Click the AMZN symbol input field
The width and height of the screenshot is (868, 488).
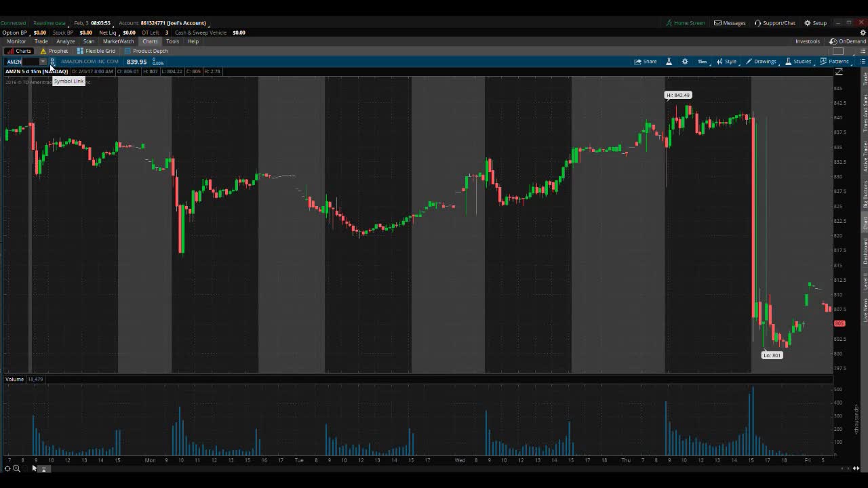tap(22, 62)
